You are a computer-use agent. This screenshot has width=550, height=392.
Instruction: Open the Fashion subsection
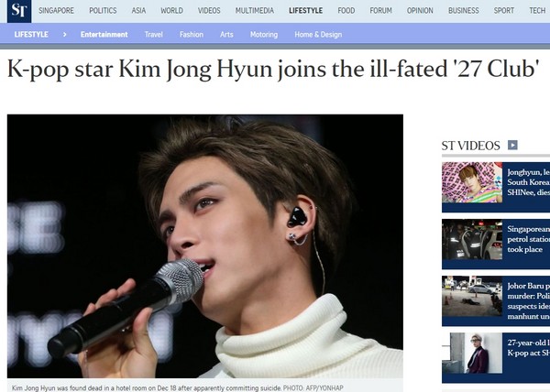click(192, 34)
